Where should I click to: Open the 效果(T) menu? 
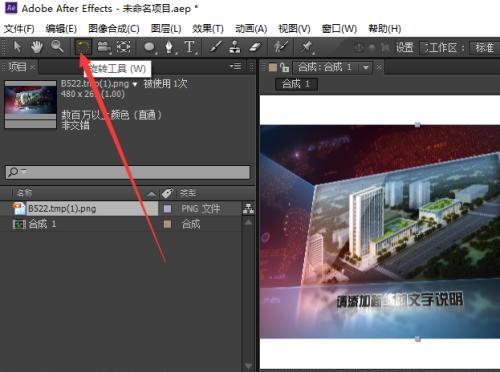[x=208, y=29]
